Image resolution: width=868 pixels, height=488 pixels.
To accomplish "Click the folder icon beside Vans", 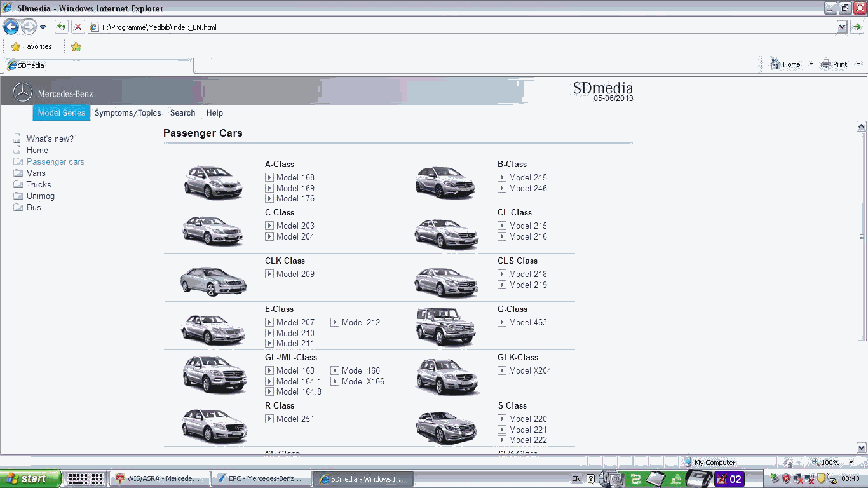I will pos(18,173).
